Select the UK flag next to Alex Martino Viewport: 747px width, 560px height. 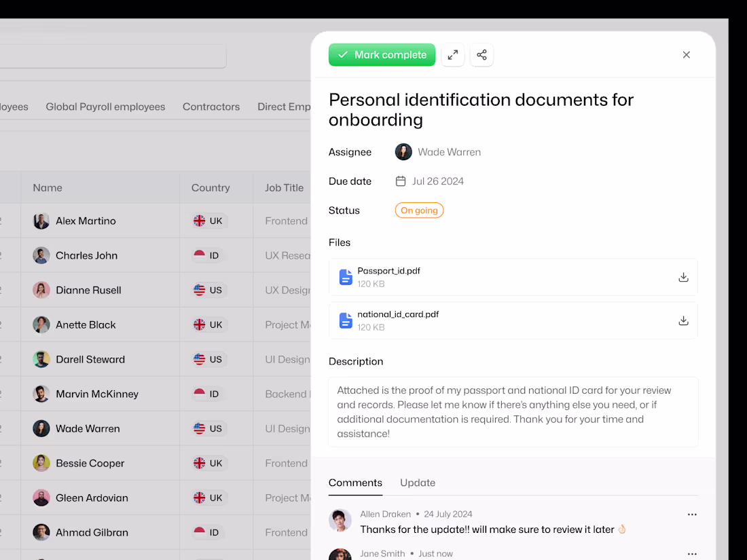coord(199,221)
